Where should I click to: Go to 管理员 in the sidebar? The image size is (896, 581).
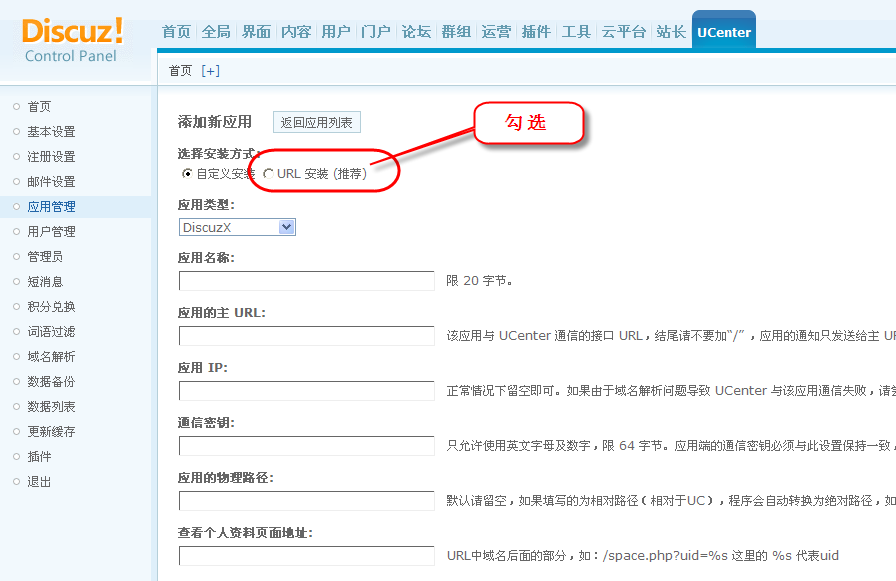(45, 257)
